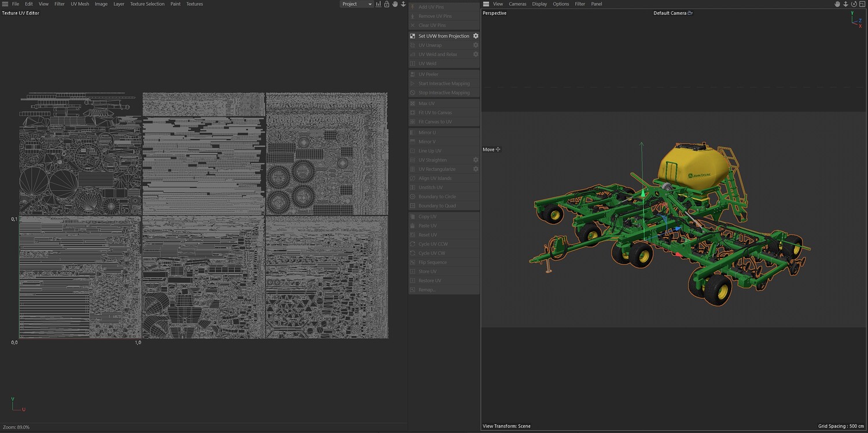
Task: Click the Unstitch UV command
Action: [444, 188]
